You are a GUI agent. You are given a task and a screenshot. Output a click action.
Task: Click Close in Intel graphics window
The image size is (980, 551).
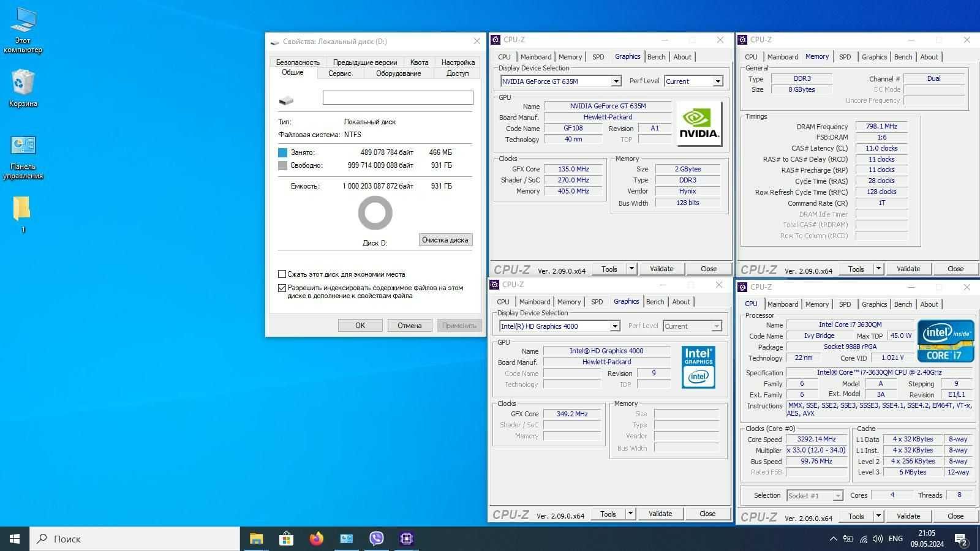pyautogui.click(x=707, y=514)
